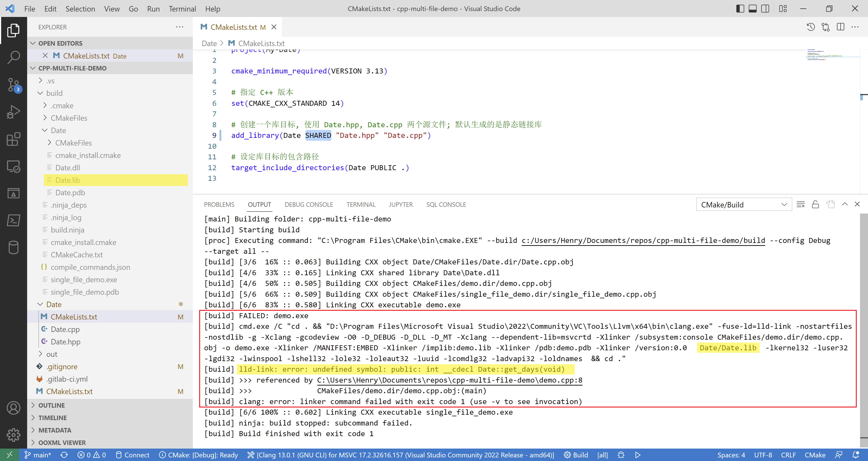Close the CMakeLists.txt editor tab
868x461 pixels.
tap(274, 27)
